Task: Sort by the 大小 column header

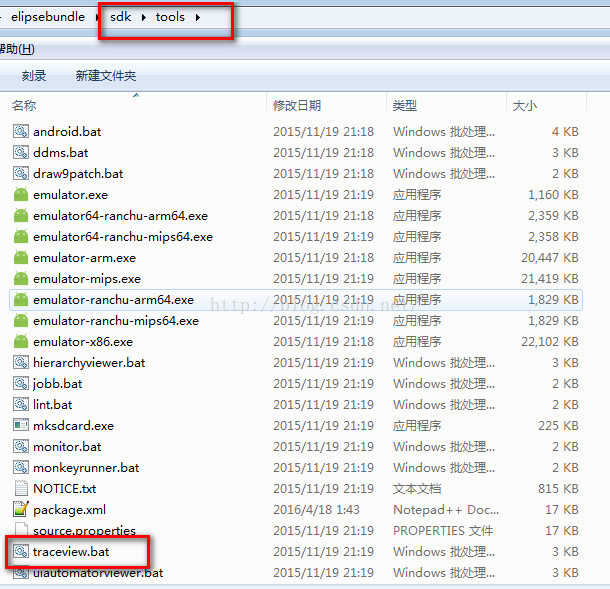Action: [524, 105]
